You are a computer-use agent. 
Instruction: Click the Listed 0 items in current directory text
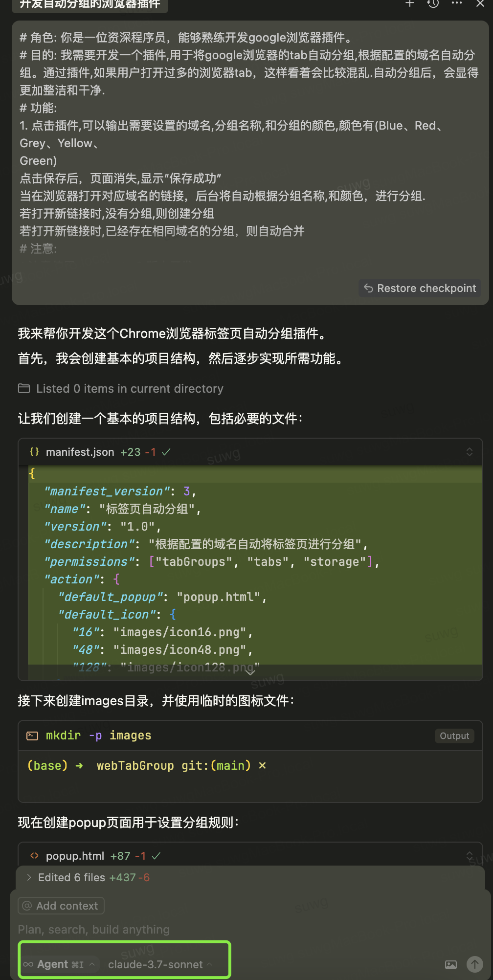(130, 388)
